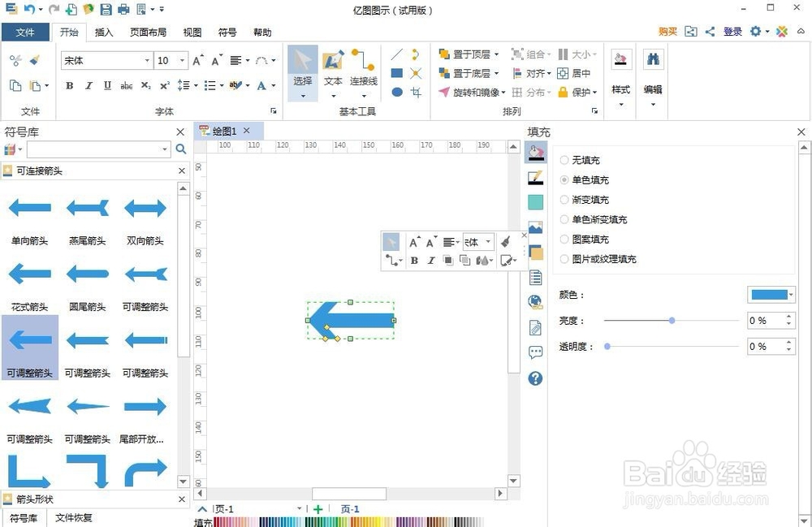Click the ellipse drawing tool
This screenshot has height=527, width=812.
pyautogui.click(x=396, y=90)
